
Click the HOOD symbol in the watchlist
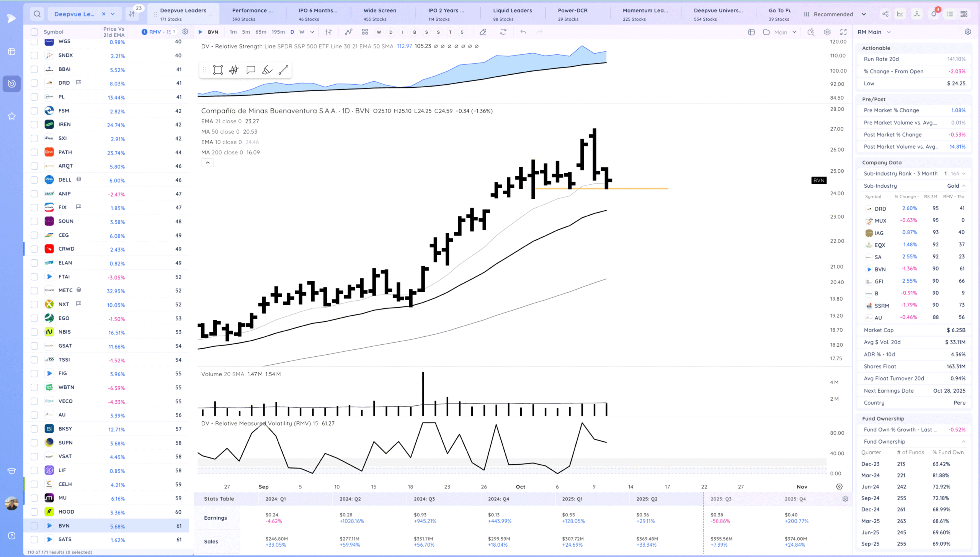click(x=66, y=512)
